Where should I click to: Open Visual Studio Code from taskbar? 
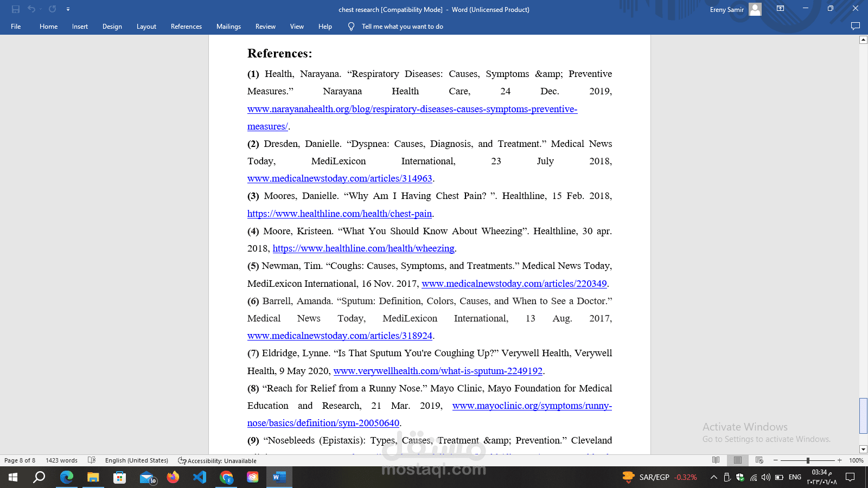200,477
